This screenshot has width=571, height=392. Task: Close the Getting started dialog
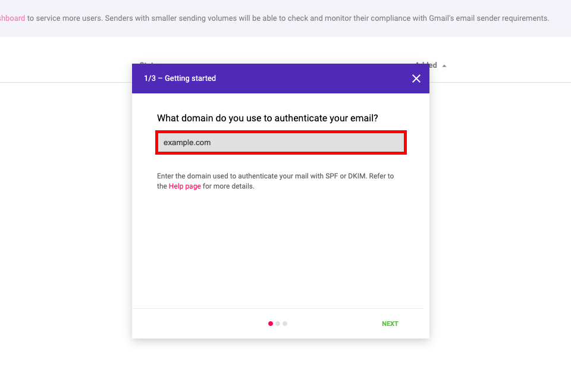coord(416,79)
